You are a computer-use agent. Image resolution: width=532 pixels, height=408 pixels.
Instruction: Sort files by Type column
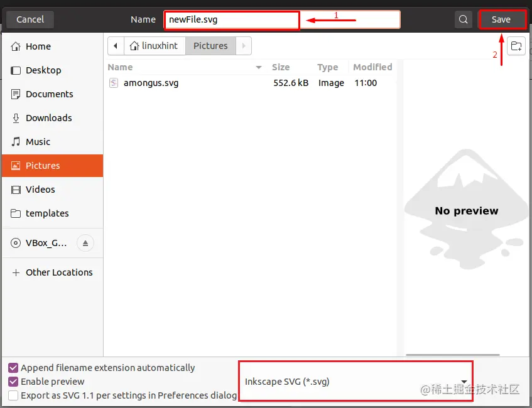[328, 67]
